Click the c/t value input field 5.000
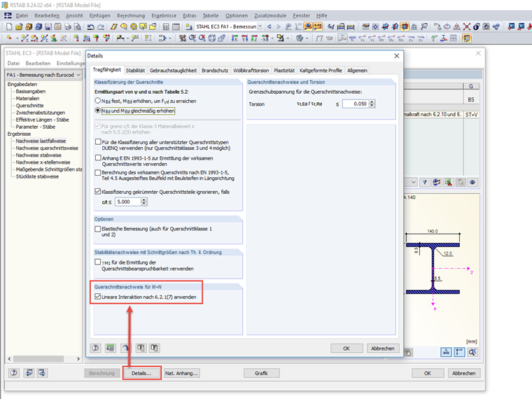Image resolution: width=532 pixels, height=399 pixels. [128, 202]
